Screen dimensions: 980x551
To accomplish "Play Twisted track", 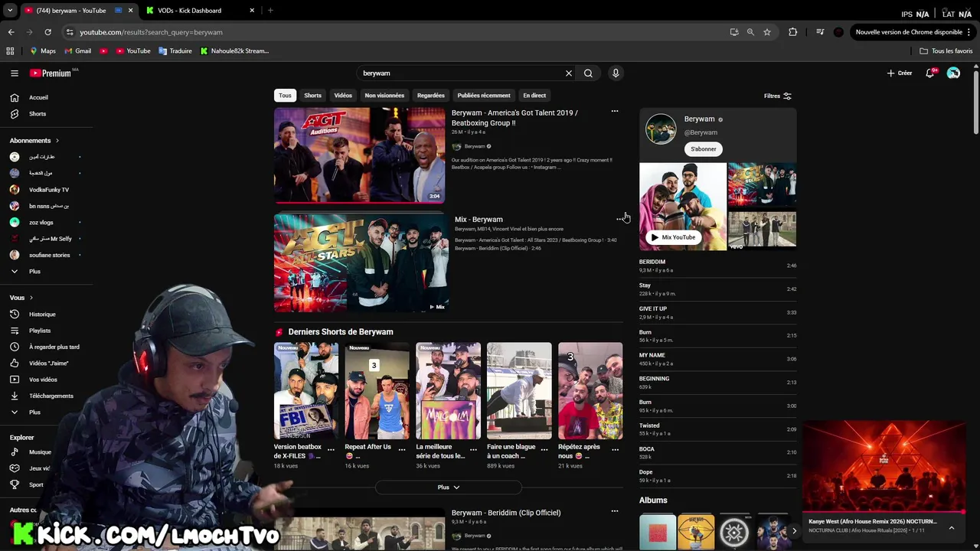I will (717, 429).
